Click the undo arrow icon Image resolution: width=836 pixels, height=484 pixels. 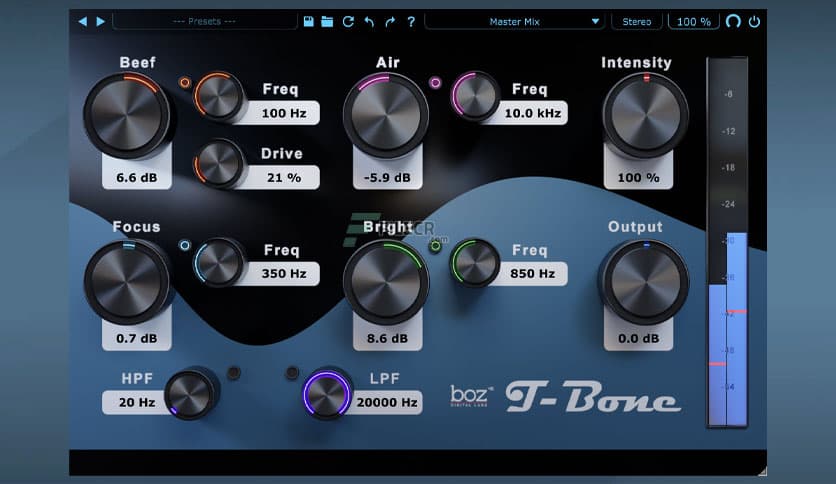click(369, 21)
